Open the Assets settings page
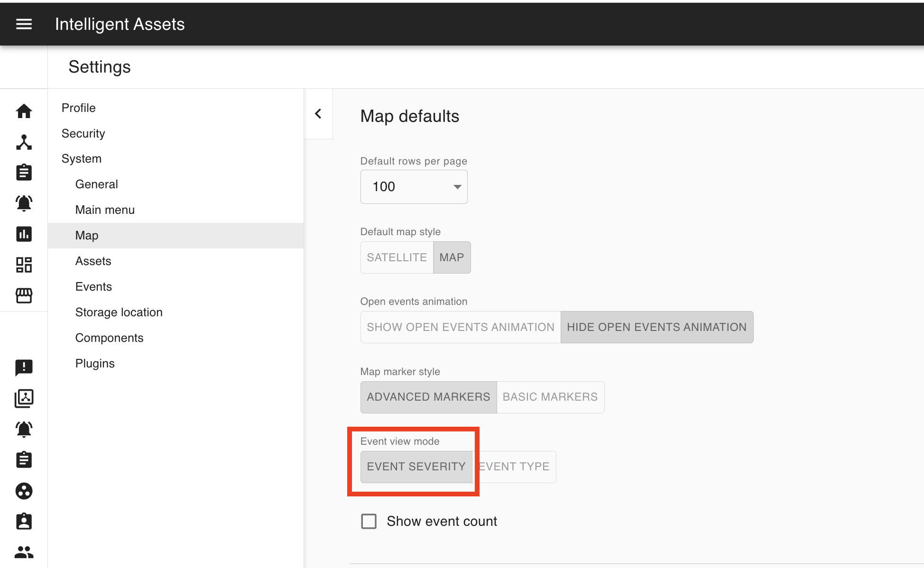Screen dimensions: 924x568 point(93,261)
